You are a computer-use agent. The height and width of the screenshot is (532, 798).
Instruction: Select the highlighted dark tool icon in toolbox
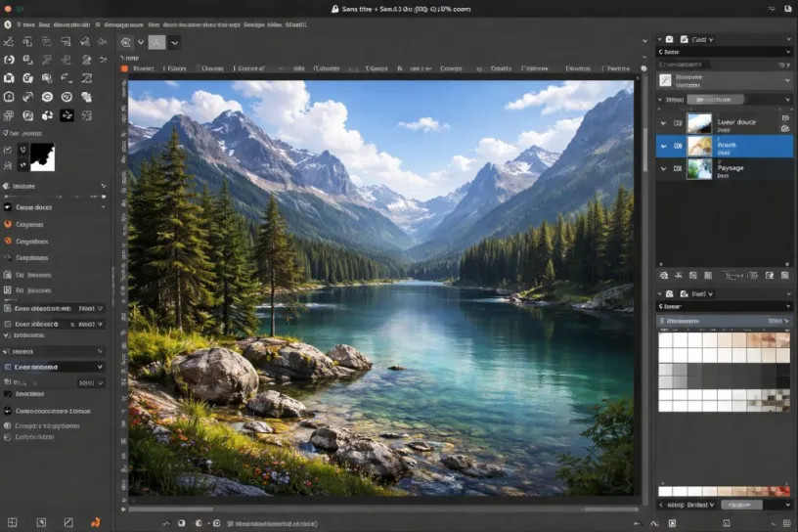click(67, 115)
